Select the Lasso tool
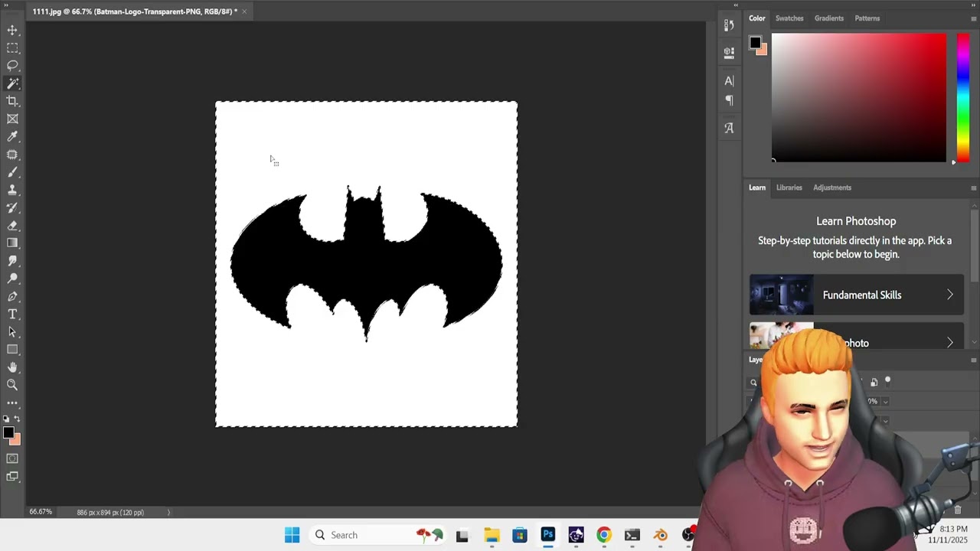980x551 pixels. [x=12, y=66]
